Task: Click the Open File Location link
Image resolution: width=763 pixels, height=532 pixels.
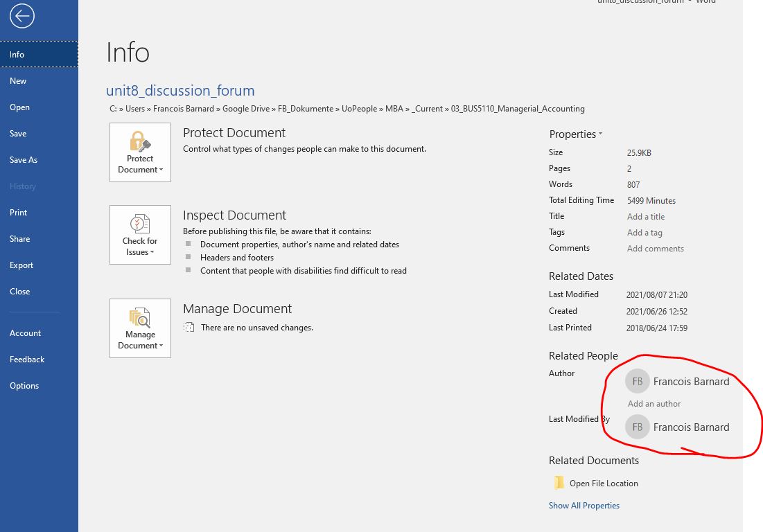Action: pyautogui.click(x=604, y=484)
